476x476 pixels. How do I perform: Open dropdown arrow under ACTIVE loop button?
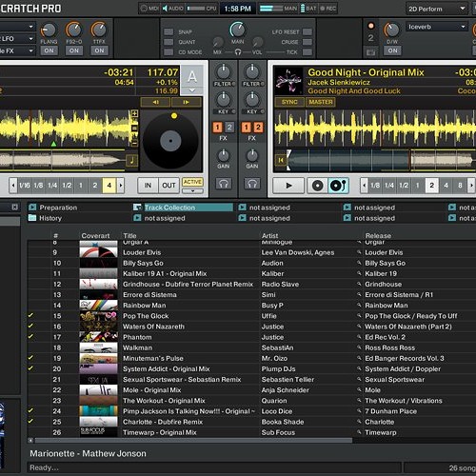pos(192,191)
